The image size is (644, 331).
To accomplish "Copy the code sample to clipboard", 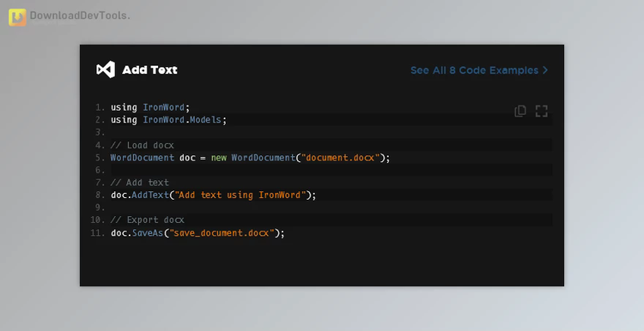I will click(x=520, y=111).
